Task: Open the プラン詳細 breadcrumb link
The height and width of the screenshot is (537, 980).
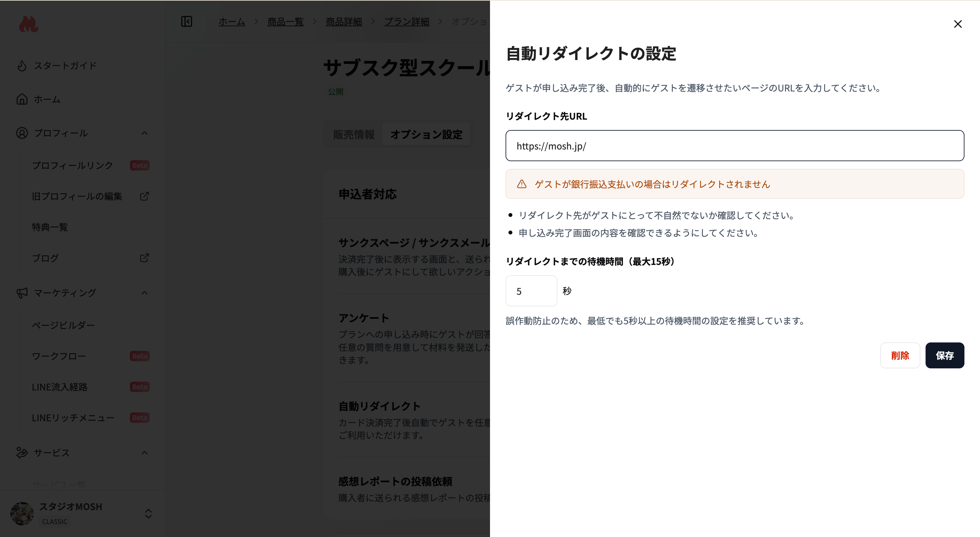Action: [x=407, y=22]
